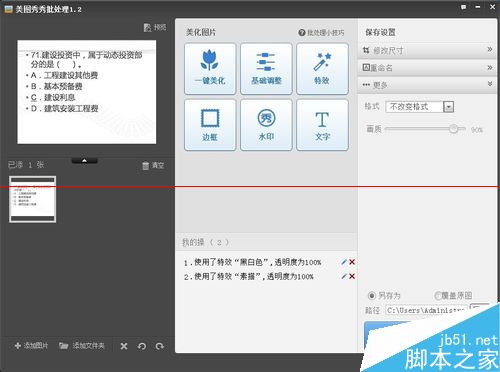Click the 画质 quality slider handle
Screen dimensions: 500x372
click(453, 129)
